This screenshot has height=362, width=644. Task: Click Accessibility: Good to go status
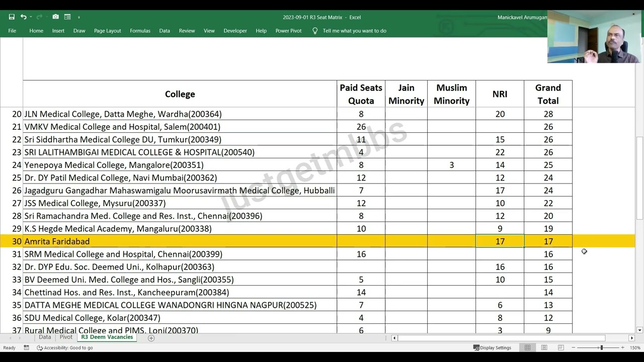pos(65,347)
